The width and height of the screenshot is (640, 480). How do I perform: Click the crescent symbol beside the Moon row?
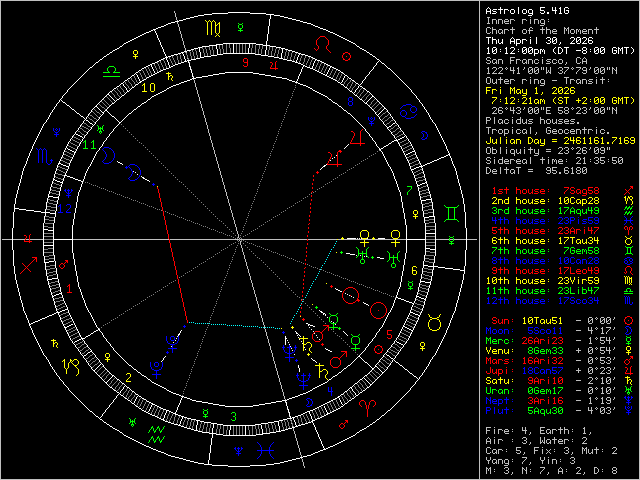(629, 331)
